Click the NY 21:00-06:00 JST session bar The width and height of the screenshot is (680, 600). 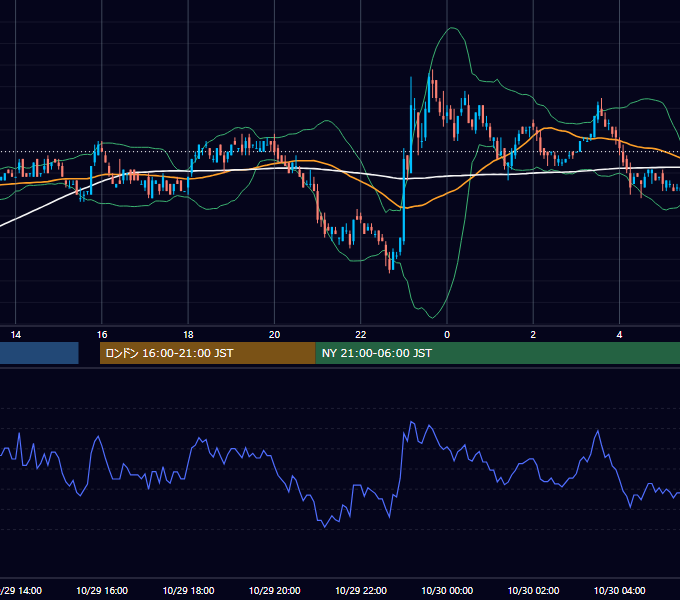497,353
